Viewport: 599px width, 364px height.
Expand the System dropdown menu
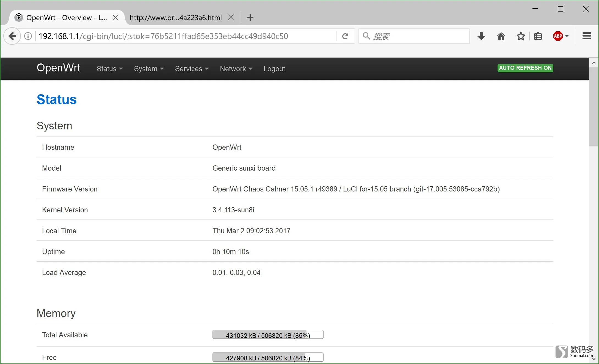(x=149, y=69)
